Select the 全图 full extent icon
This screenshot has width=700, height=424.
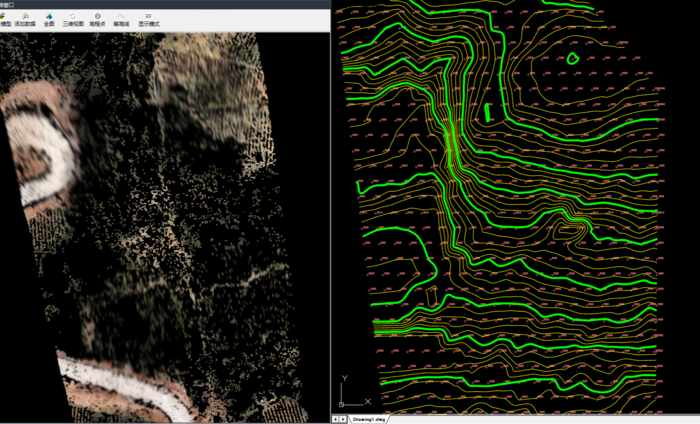(48, 19)
